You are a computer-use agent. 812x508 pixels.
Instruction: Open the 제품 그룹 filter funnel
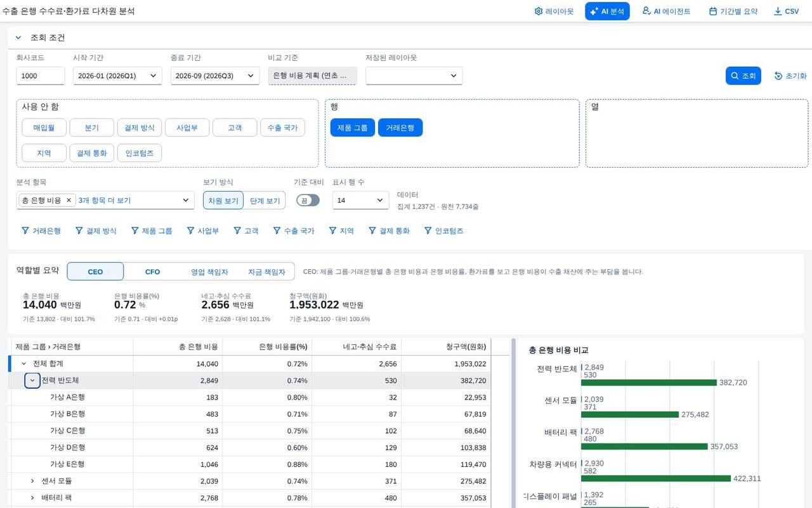pyautogui.click(x=135, y=231)
